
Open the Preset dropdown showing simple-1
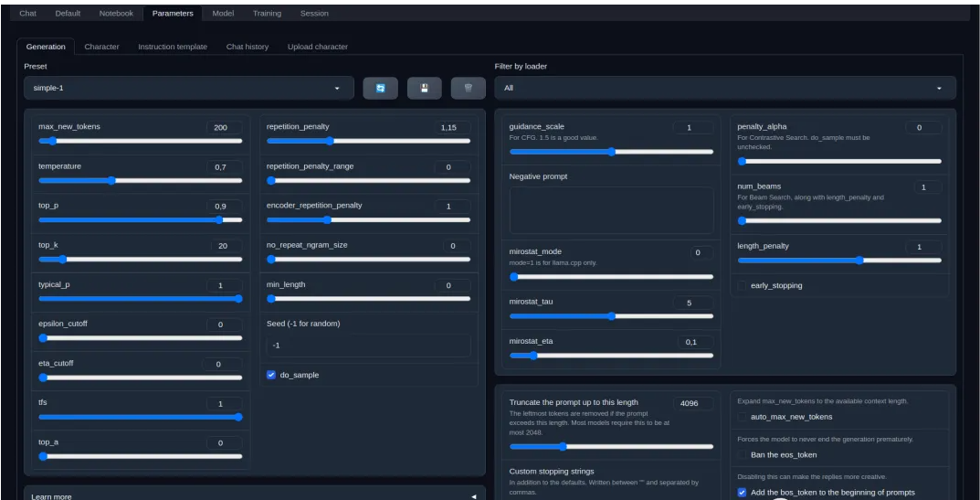(x=189, y=89)
